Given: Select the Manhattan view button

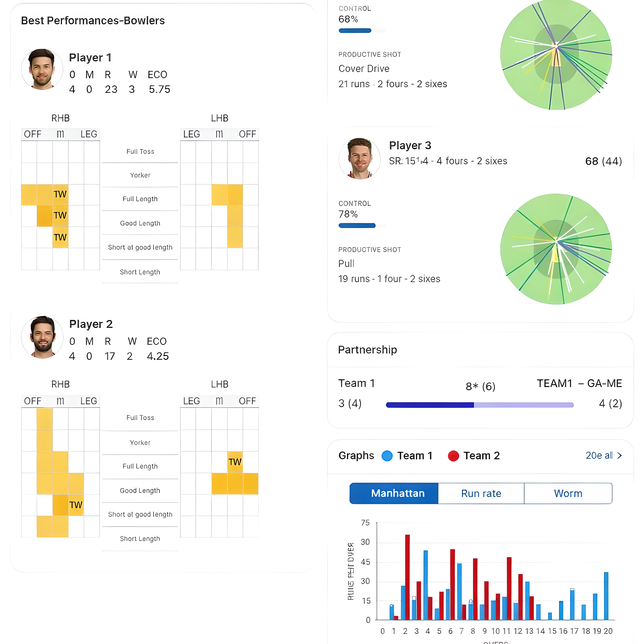Looking at the screenshot, I should pos(393,493).
